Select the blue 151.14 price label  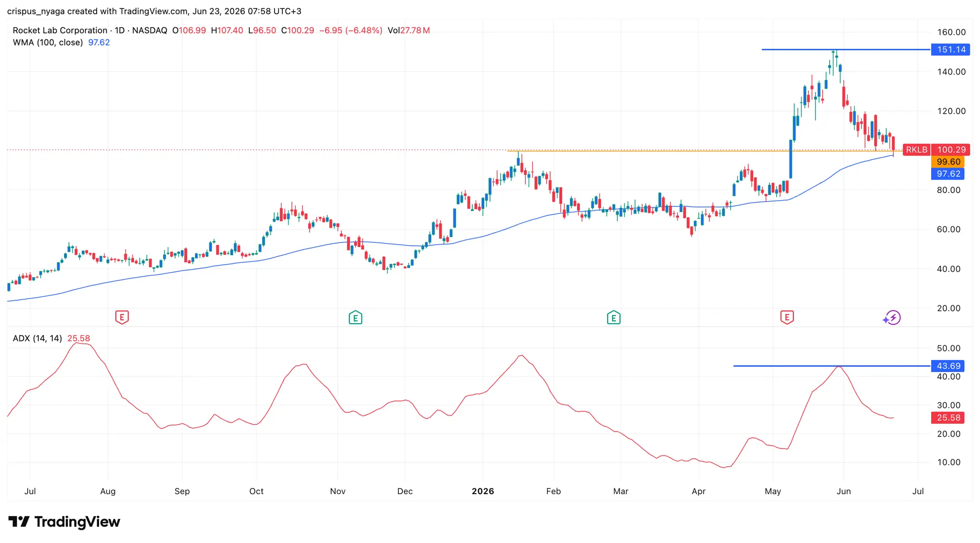pos(950,49)
